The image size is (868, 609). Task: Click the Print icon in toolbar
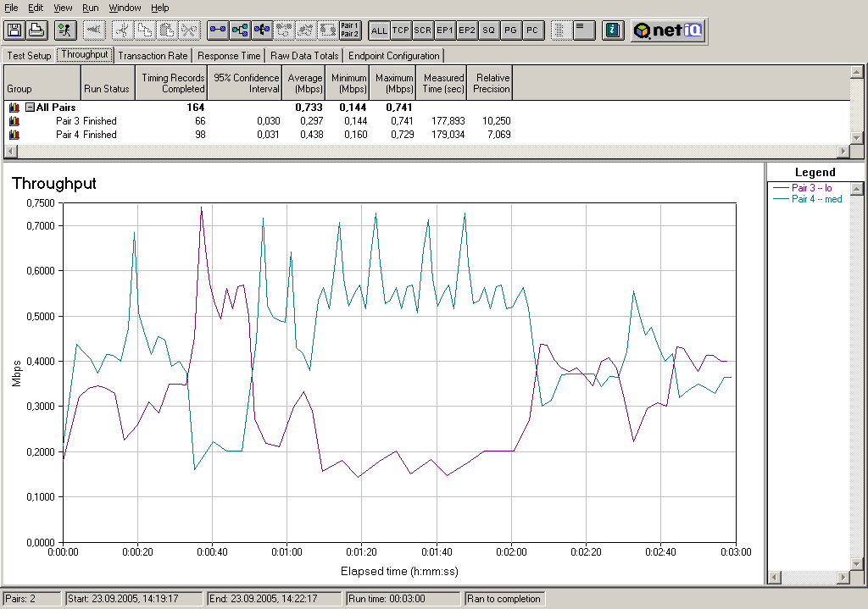(36, 30)
